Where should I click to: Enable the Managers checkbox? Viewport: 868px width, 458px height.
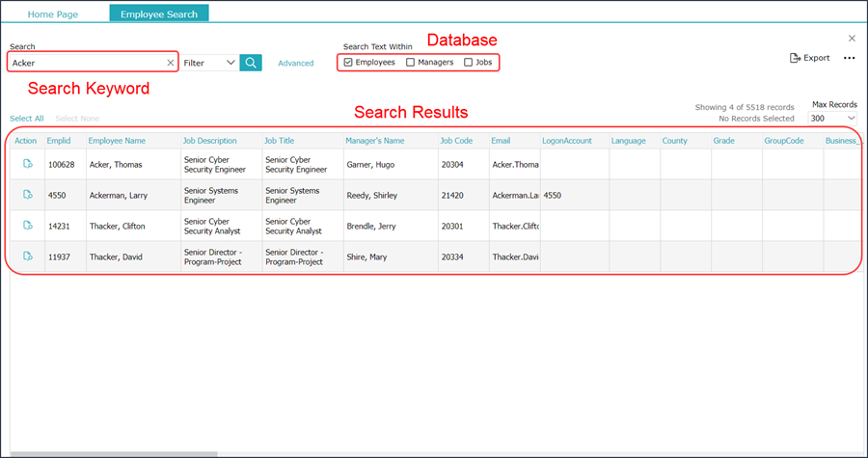click(410, 63)
